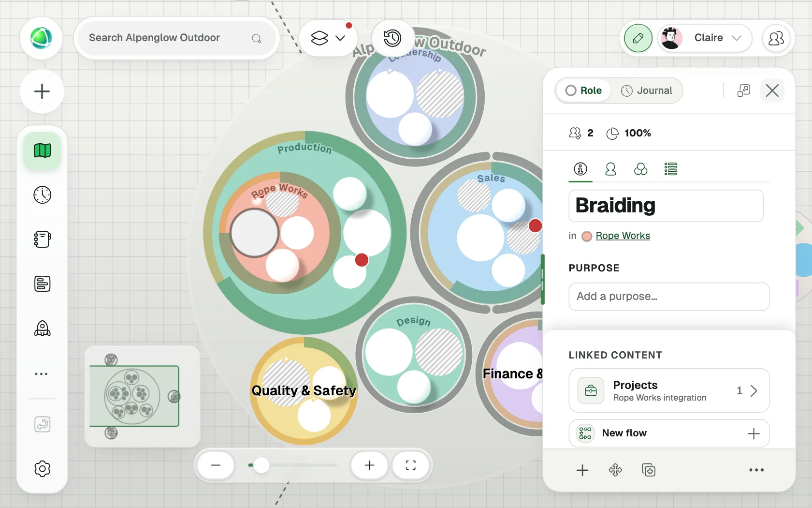Click the move arrows icon in panel footer
The height and width of the screenshot is (508, 812).
tap(615, 470)
